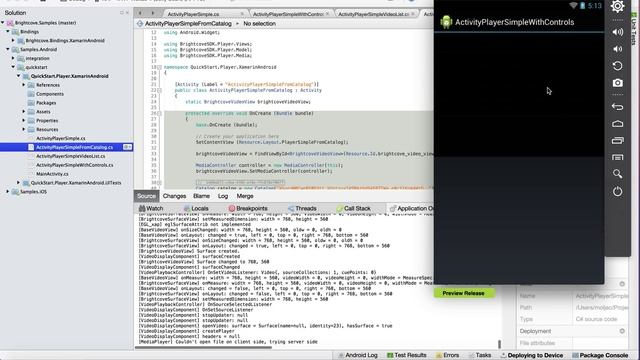Expand the Samples.iOS folder
This screenshot has width=640, height=360.
[x=8, y=191]
